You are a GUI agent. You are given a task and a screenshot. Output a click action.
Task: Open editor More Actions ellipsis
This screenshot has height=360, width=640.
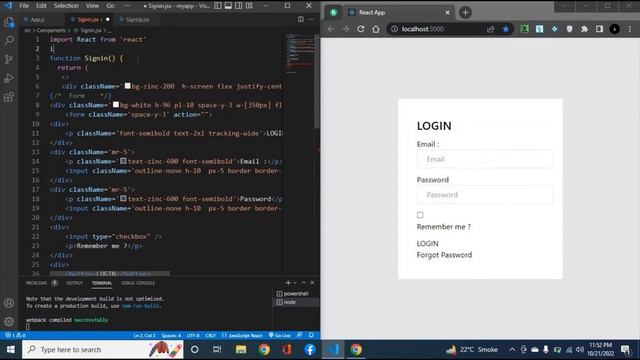coord(311,19)
